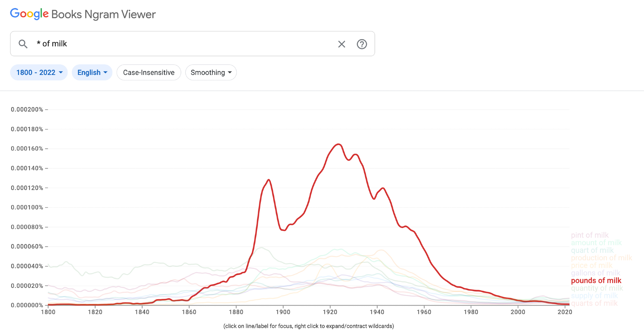
Task: Open the help question mark icon
Action: click(x=362, y=44)
